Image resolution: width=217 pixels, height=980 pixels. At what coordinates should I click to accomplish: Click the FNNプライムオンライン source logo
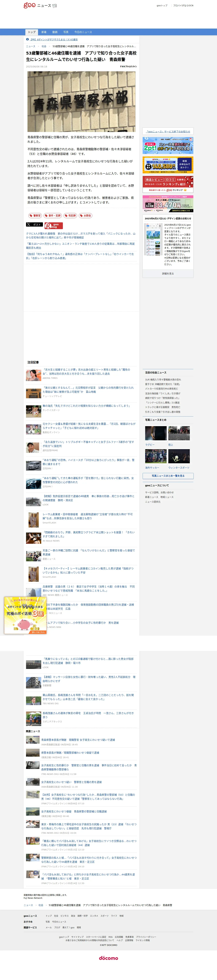[x=128, y=67]
